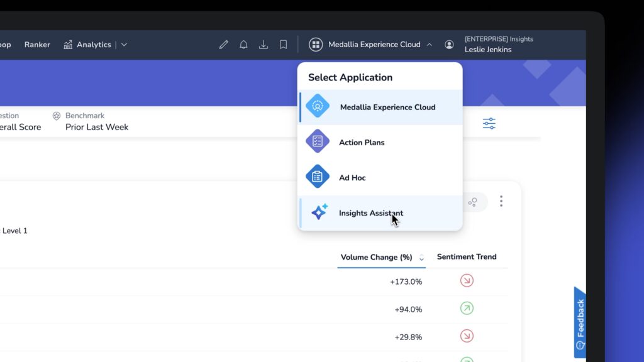Click the Action Plans checklist diamond icon
The width and height of the screenshot is (644, 362).
click(x=318, y=141)
